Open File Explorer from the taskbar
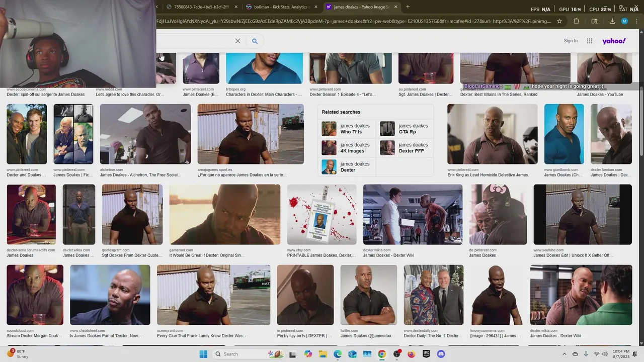Viewport: 644px width, 362px height. click(323, 354)
